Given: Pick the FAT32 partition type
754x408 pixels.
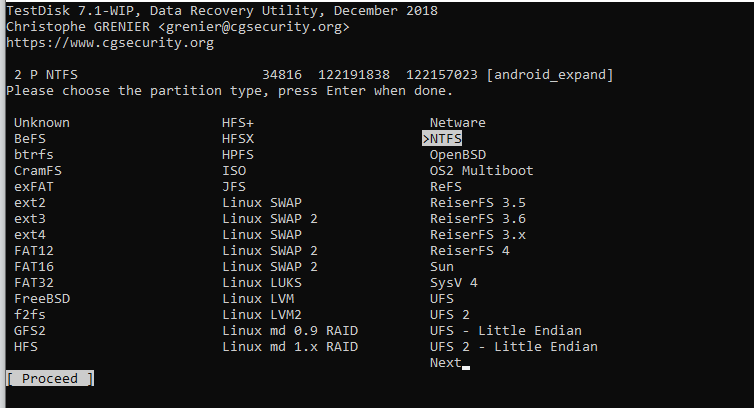Looking at the screenshot, I should pos(35,283).
